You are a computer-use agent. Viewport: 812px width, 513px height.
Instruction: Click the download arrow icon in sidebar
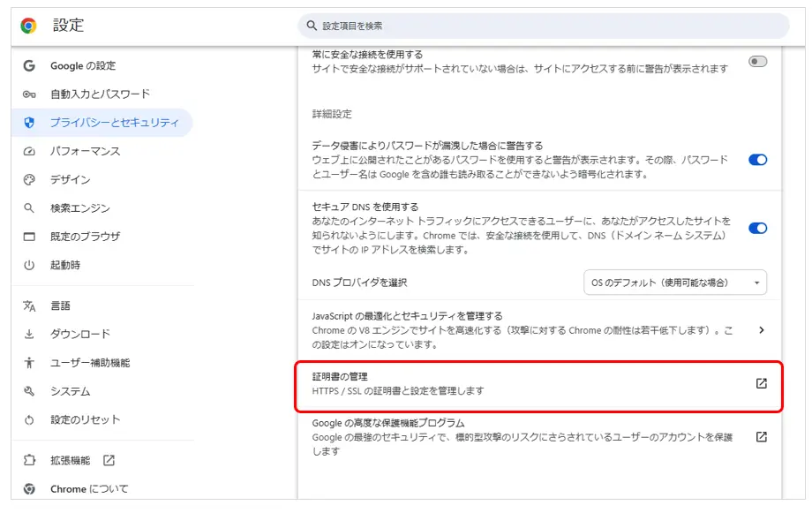click(29, 335)
